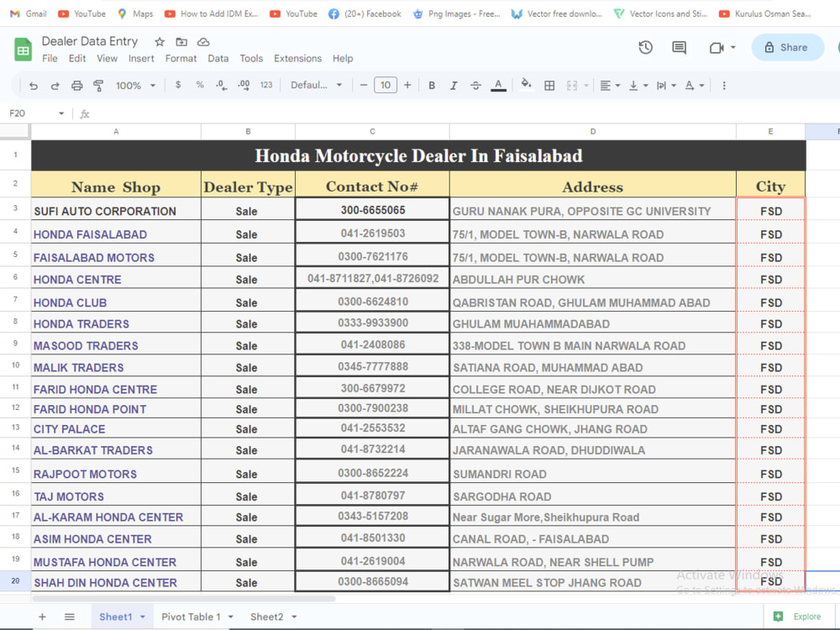The width and height of the screenshot is (840, 630).
Task: Open the font family dropdown
Action: point(316,85)
